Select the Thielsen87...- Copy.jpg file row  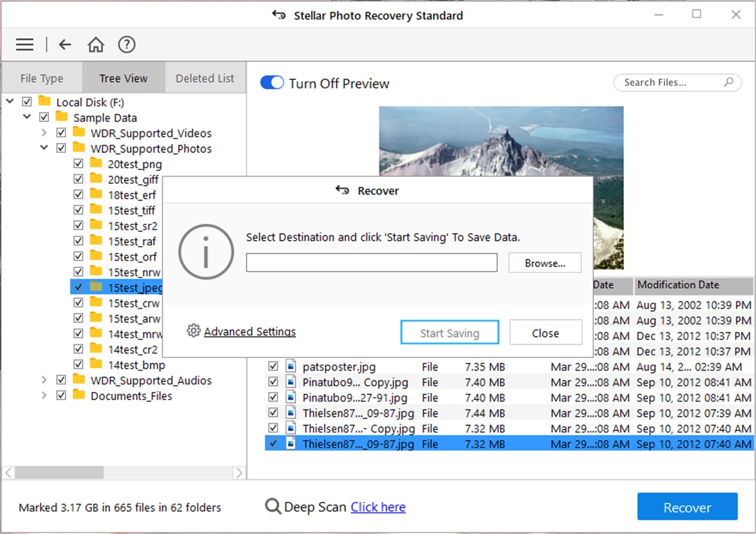point(509,428)
